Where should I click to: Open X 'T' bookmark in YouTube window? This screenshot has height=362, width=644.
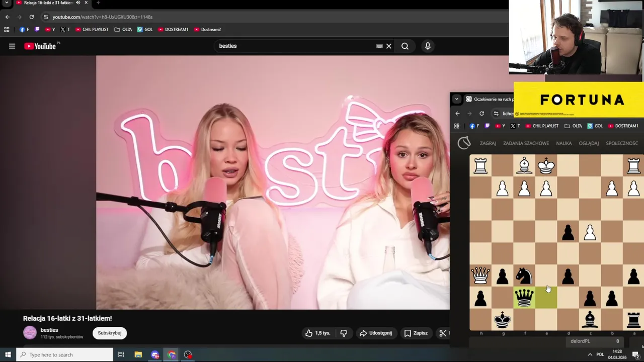(x=65, y=30)
